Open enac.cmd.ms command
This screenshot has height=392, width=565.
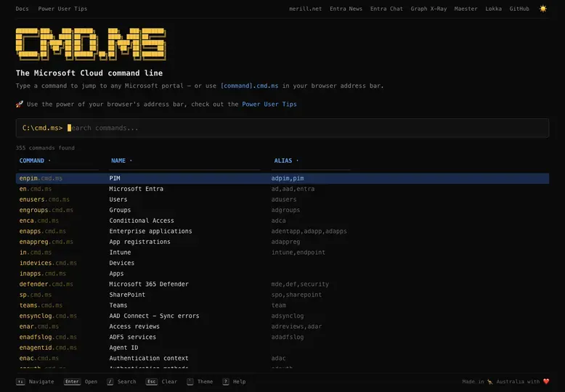(x=39, y=359)
